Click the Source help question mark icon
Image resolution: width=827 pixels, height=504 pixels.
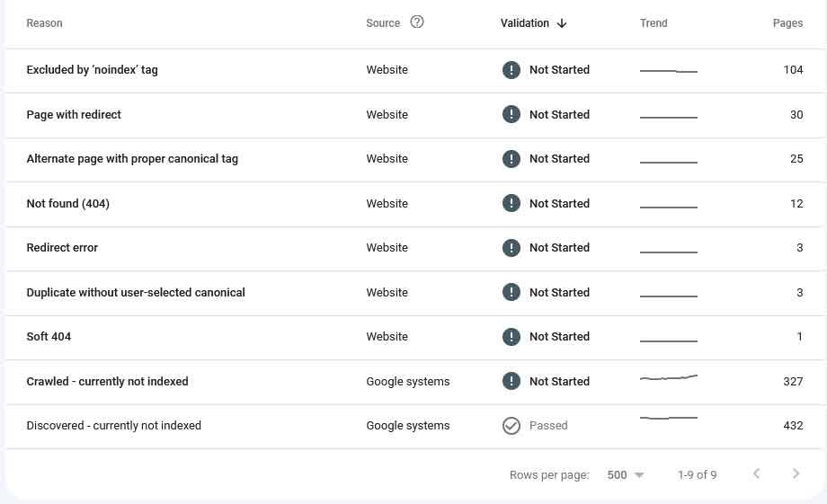[417, 22]
